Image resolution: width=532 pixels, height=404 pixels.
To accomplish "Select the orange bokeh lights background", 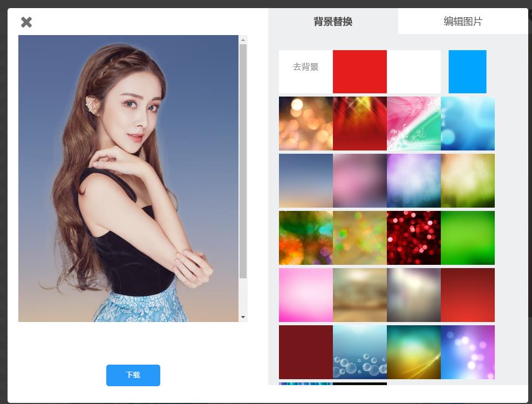I will click(306, 124).
